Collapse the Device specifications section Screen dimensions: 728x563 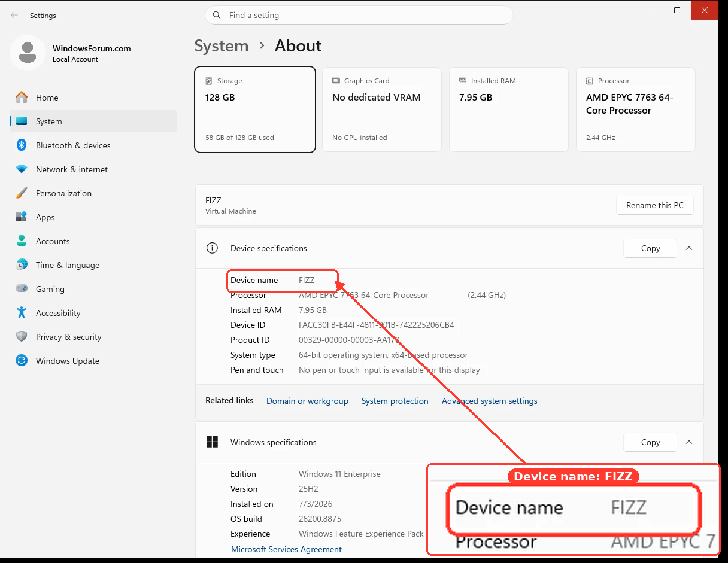point(689,248)
